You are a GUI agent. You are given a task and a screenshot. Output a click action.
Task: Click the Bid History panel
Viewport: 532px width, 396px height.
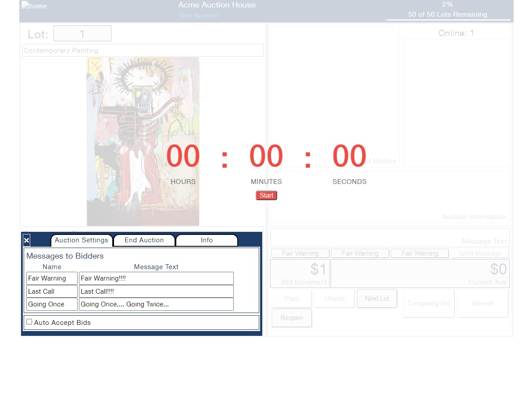[335, 97]
